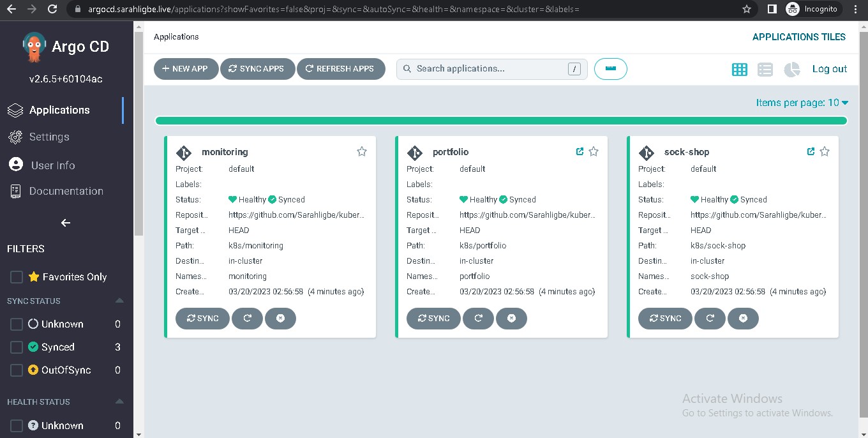Log out of Argo CD
The width and height of the screenshot is (868, 438).
click(830, 69)
